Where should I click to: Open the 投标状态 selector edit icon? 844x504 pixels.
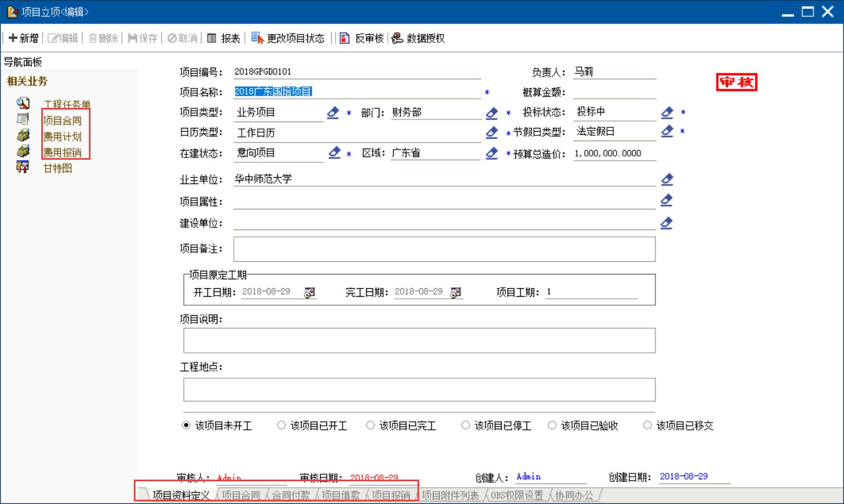667,113
